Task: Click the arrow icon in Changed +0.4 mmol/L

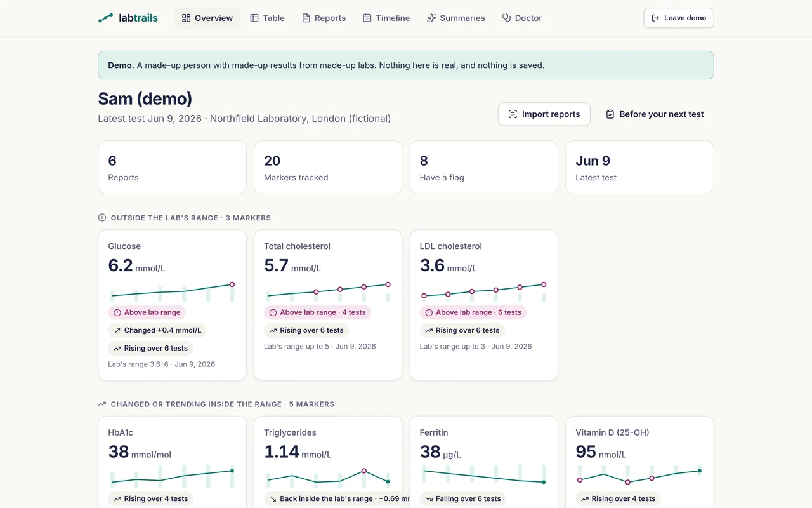Action: click(x=117, y=330)
